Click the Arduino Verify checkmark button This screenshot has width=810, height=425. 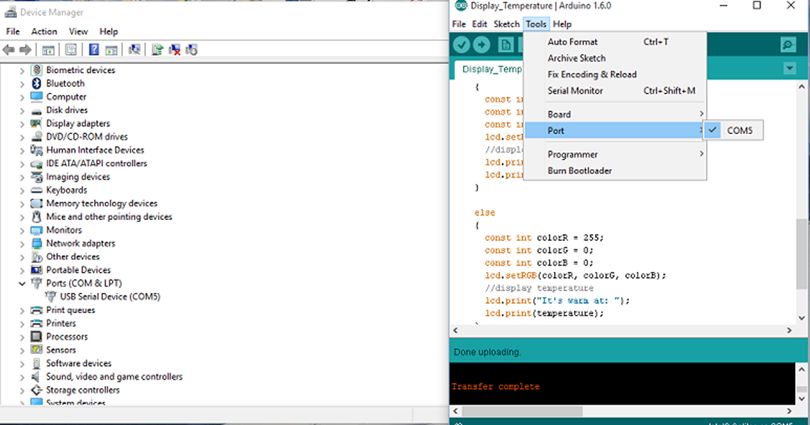461,45
